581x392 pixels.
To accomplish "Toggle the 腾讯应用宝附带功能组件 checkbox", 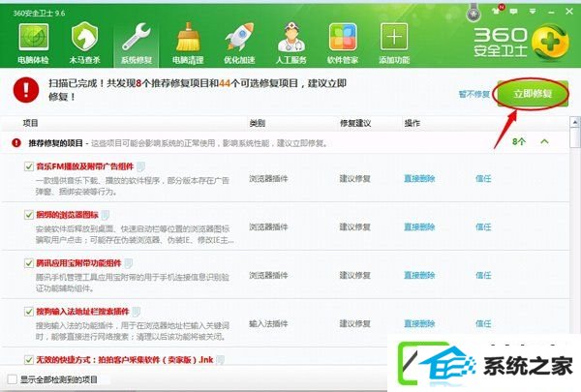I will pyautogui.click(x=28, y=262).
